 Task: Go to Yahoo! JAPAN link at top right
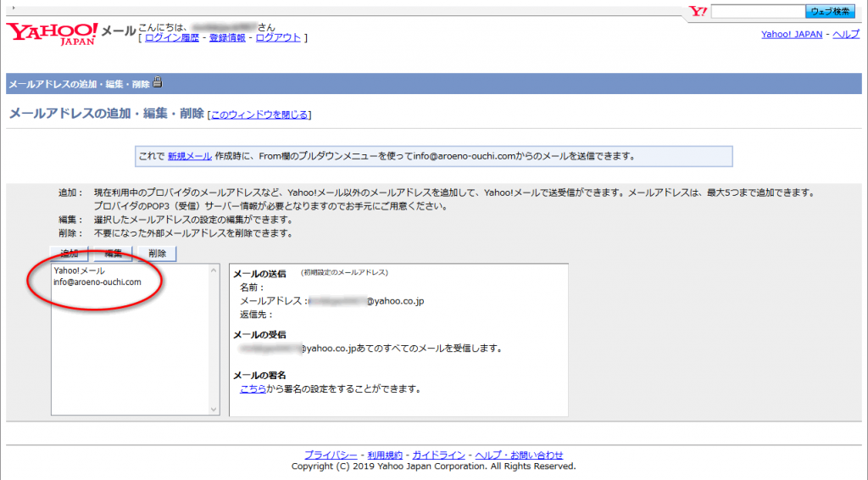(793, 34)
